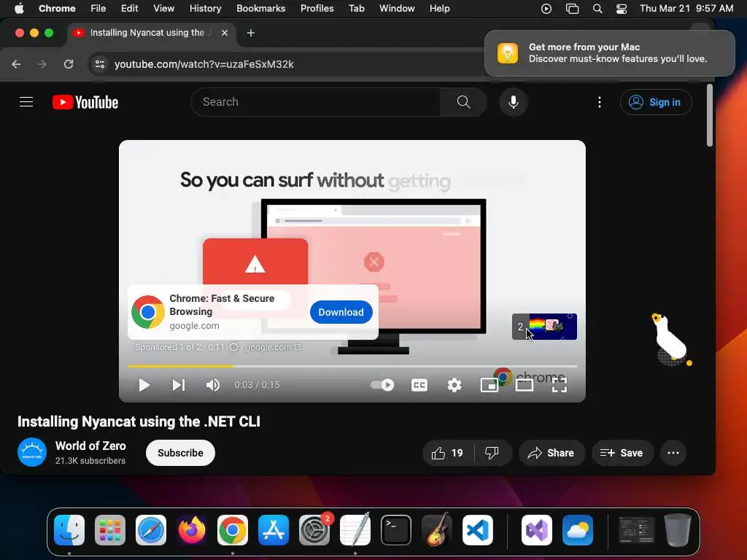Open the ad info icon

[234, 347]
